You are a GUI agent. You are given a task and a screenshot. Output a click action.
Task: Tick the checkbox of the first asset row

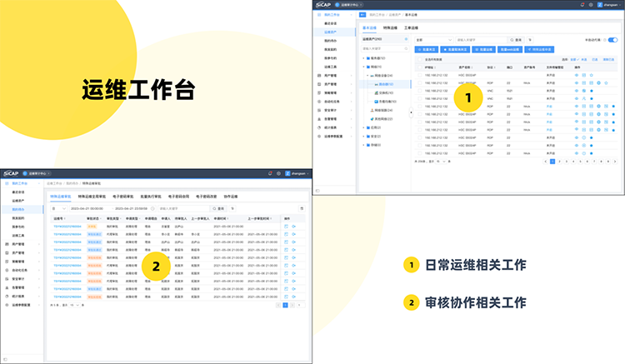(x=419, y=75)
